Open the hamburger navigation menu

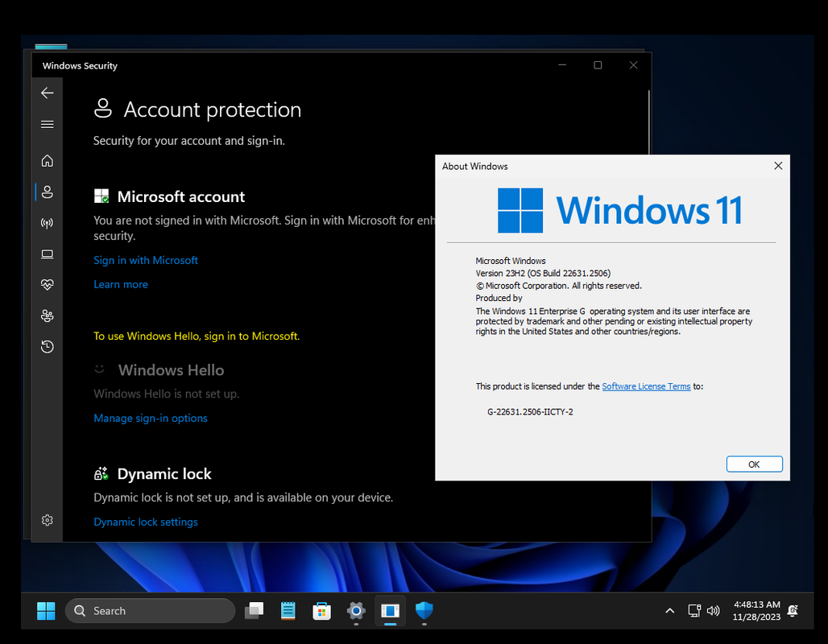(x=47, y=125)
